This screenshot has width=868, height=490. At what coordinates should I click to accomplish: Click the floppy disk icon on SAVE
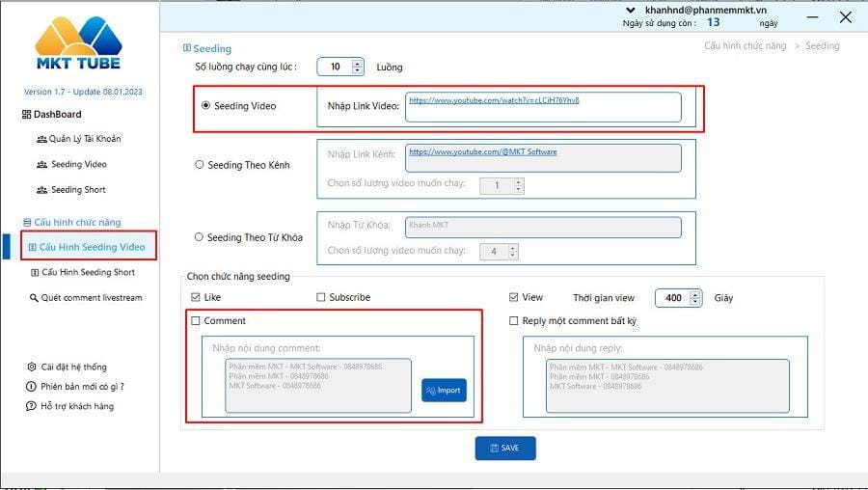[495, 448]
